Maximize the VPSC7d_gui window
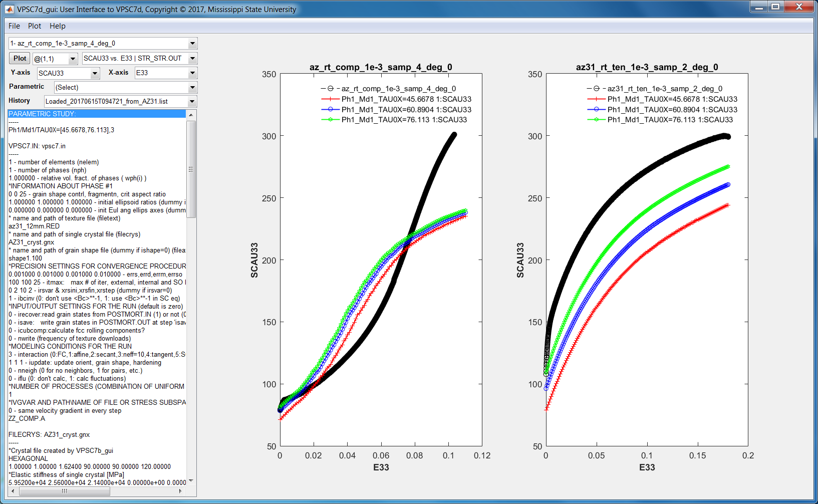 click(775, 7)
